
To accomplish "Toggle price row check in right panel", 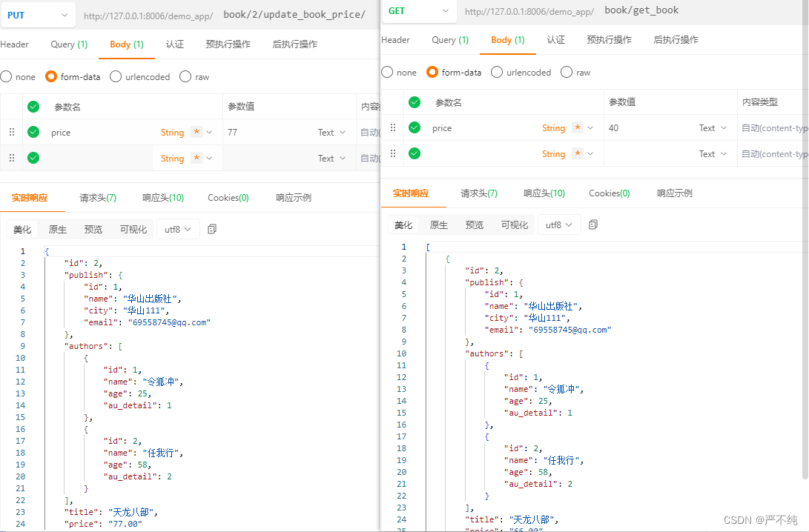I will point(415,127).
